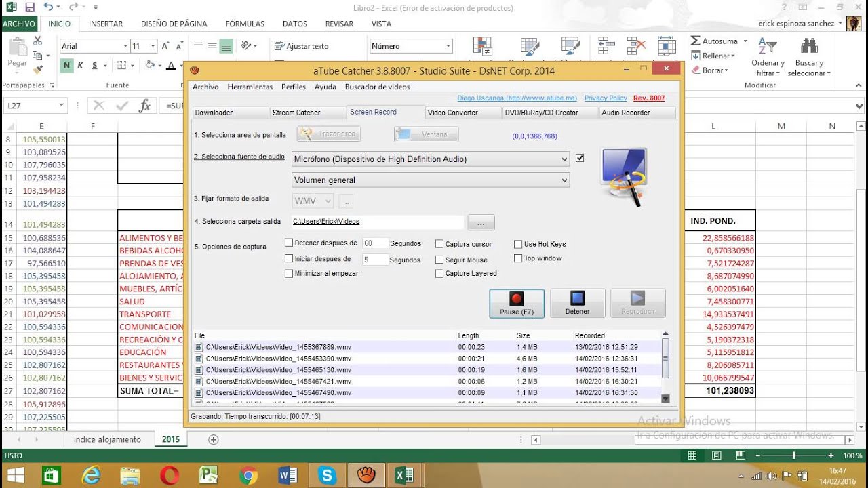The width and height of the screenshot is (868, 488).
Task: Select file Video_1455367889.wmv in list
Action: click(x=278, y=347)
